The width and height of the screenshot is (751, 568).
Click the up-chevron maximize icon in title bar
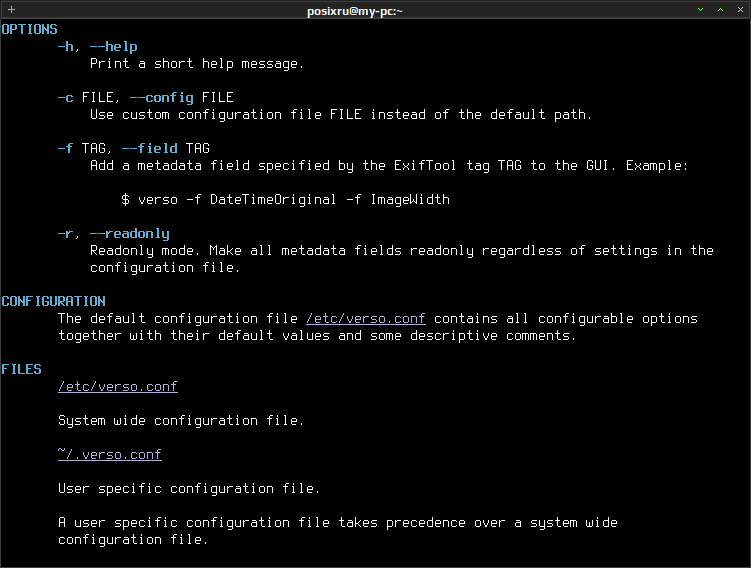[720, 10]
